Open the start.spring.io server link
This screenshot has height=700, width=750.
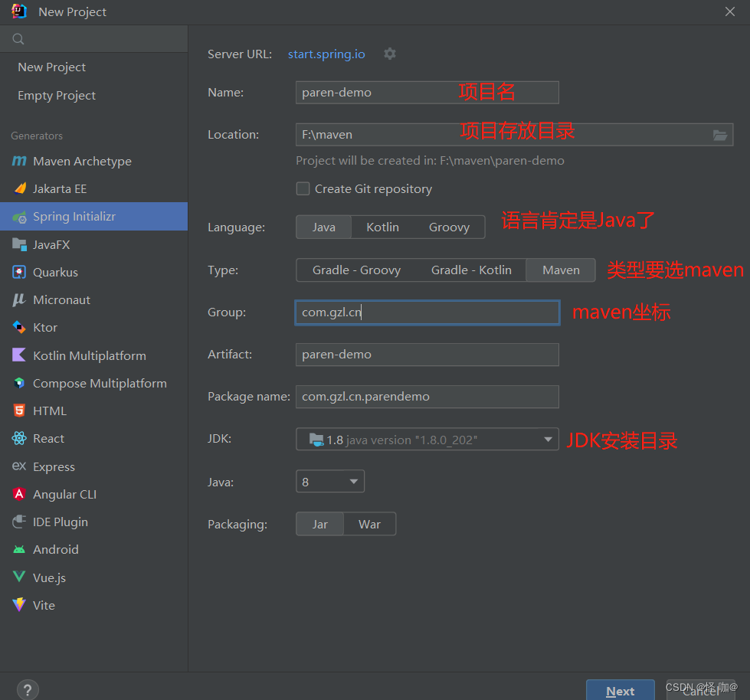[x=326, y=54]
